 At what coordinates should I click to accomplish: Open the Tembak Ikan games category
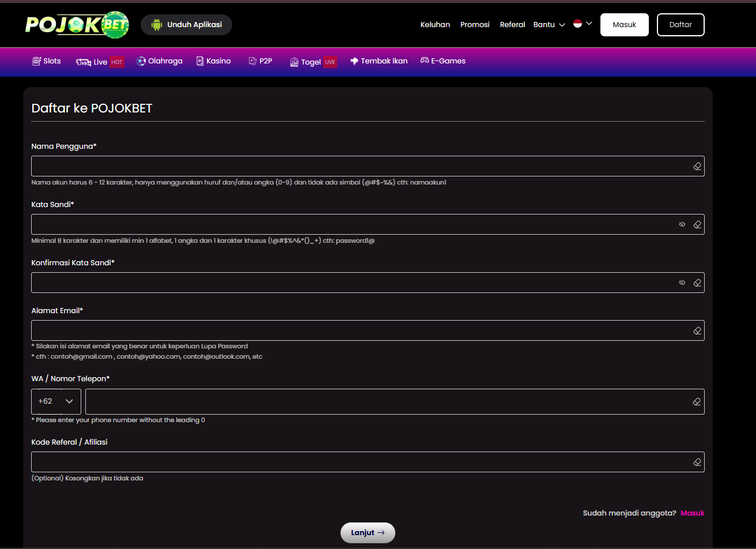pyautogui.click(x=379, y=61)
